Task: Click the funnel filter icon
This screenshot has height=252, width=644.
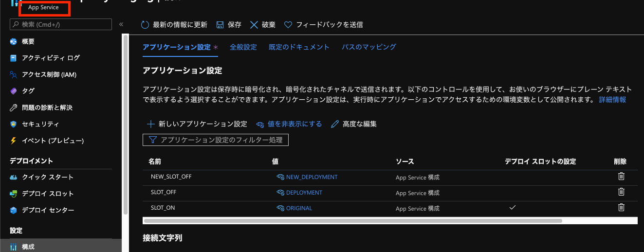Action: click(x=152, y=140)
